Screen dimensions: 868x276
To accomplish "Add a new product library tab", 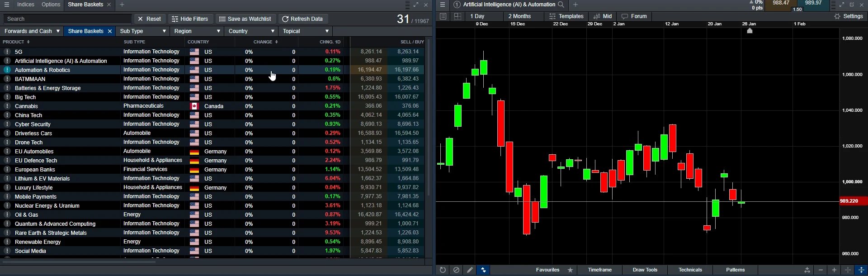I will point(122,5).
